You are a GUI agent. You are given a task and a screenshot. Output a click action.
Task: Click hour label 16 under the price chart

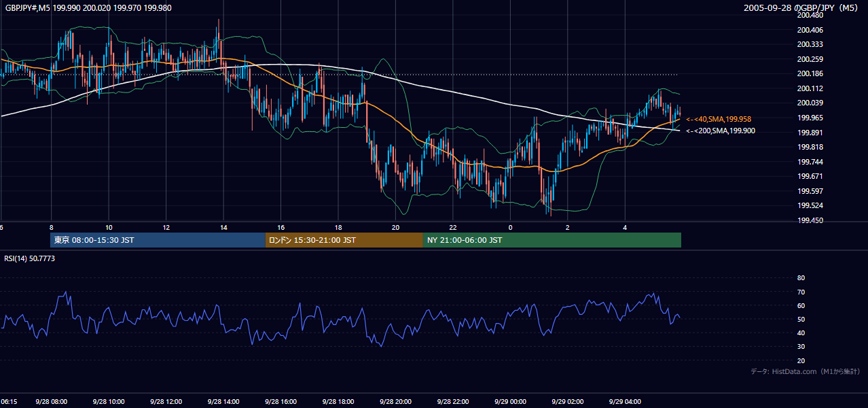click(281, 227)
